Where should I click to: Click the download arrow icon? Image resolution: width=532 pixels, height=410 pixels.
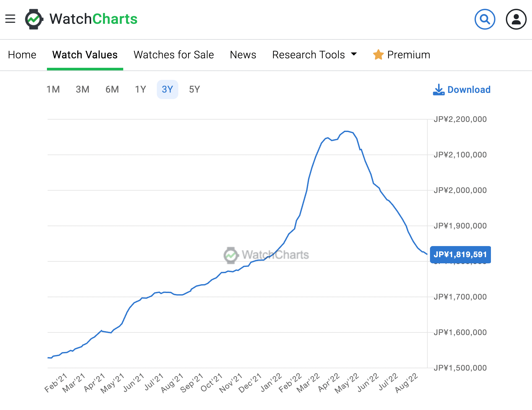point(439,89)
